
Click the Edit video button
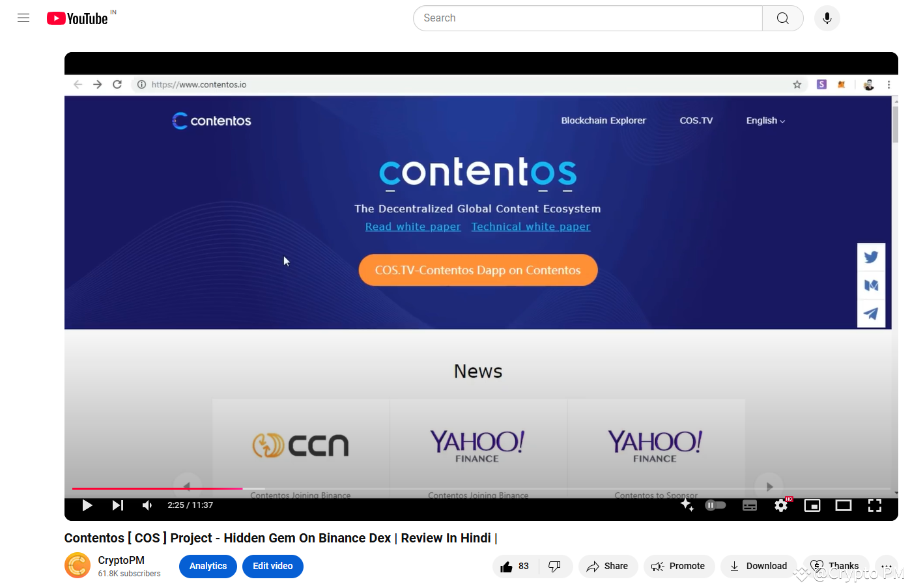[x=273, y=566]
